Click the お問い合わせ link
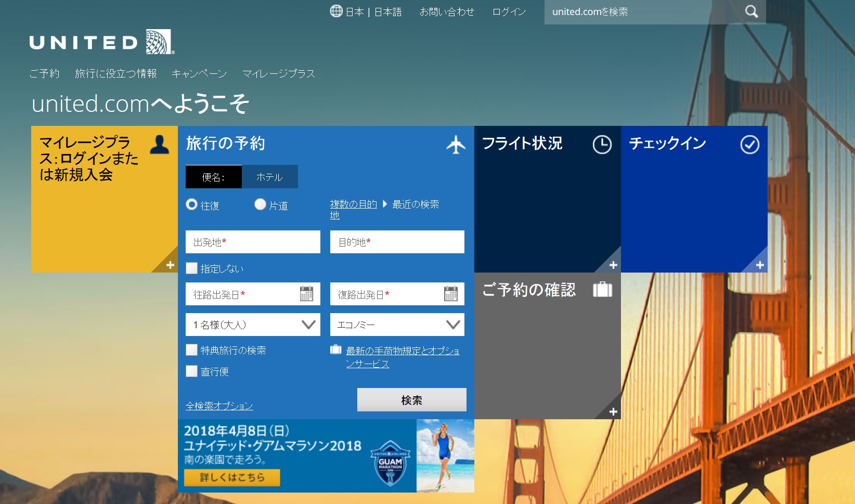The height and width of the screenshot is (504, 855). tap(447, 11)
